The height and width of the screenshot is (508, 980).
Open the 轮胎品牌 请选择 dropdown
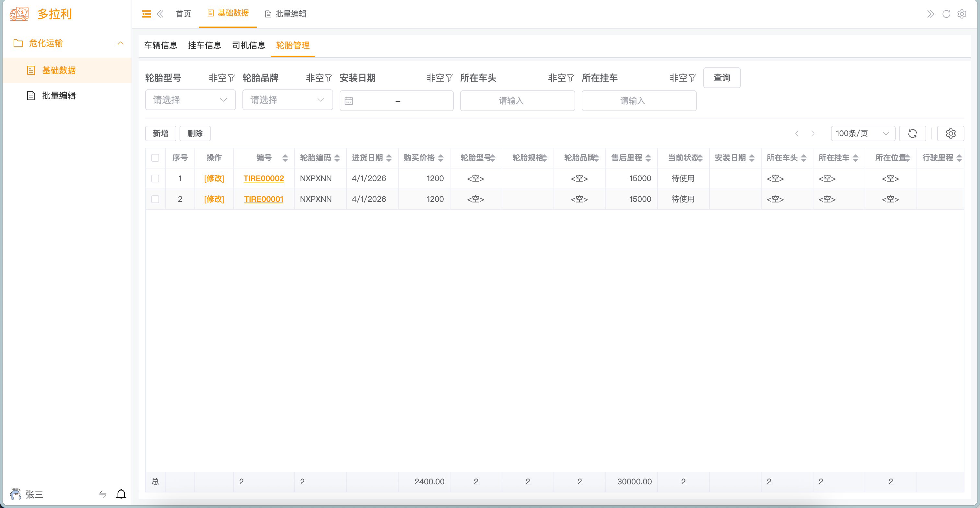pos(287,99)
